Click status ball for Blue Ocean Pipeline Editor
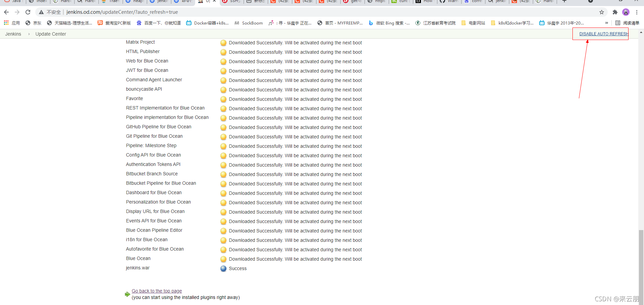Viewport: 644px width, 305px height. coord(223,231)
